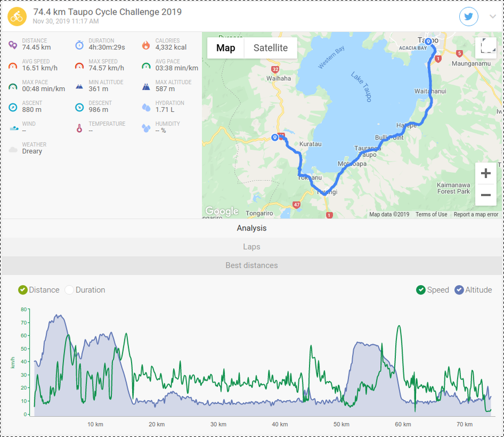Image resolution: width=504 pixels, height=437 pixels.
Task: Expand the activity options chevron
Action: tap(493, 16)
